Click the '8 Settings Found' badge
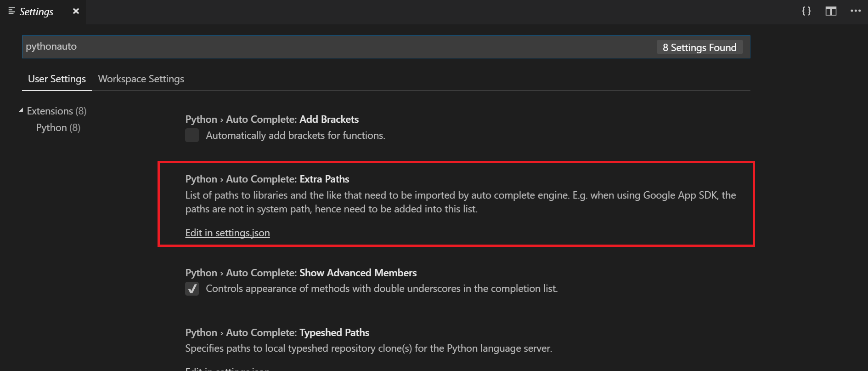This screenshot has height=371, width=868. pyautogui.click(x=699, y=47)
